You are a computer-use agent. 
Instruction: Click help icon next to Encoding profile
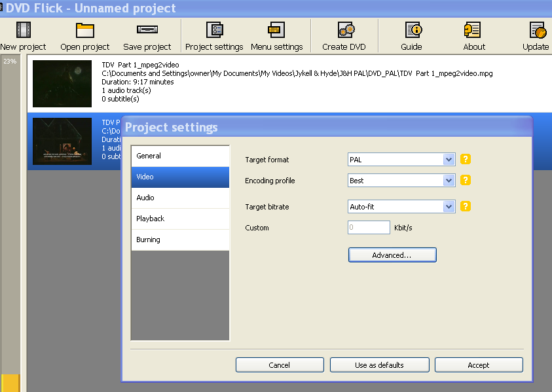[466, 180]
